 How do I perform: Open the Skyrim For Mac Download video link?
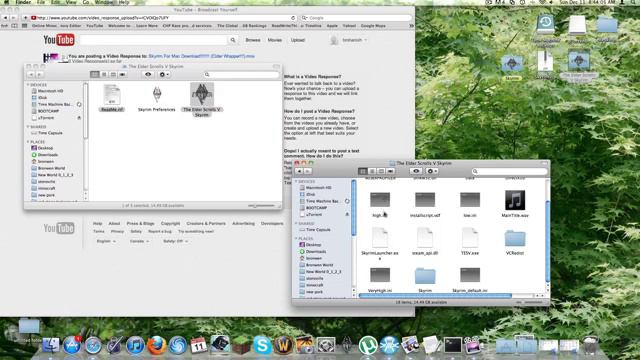coord(202,56)
